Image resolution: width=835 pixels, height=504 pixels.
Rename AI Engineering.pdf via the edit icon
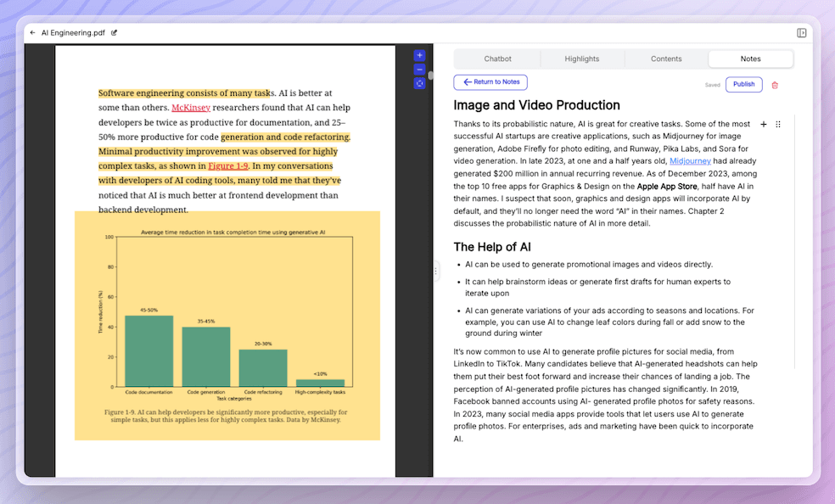115,32
